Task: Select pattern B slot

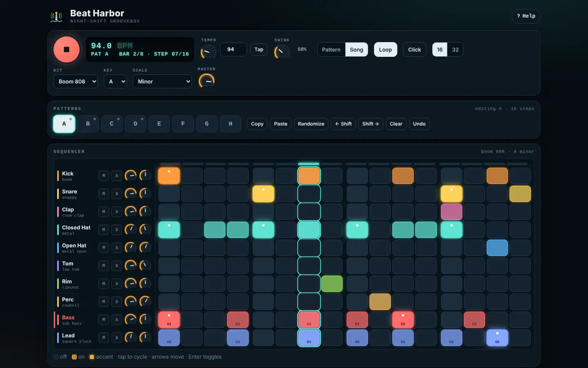Action: coord(88,124)
